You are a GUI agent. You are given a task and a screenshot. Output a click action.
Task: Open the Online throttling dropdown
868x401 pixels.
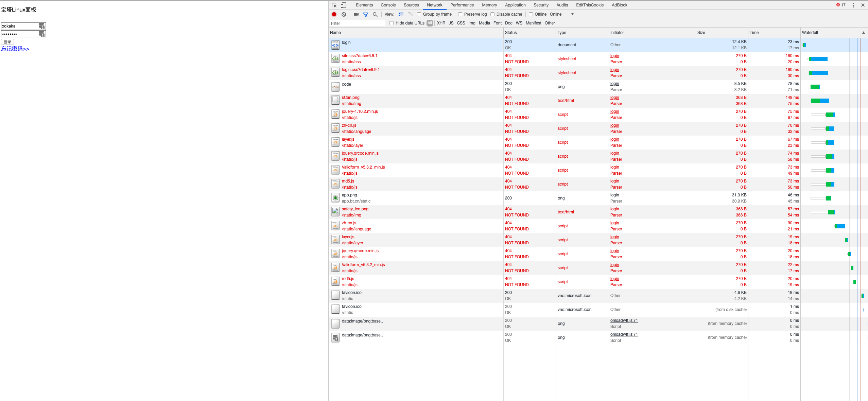pos(572,14)
